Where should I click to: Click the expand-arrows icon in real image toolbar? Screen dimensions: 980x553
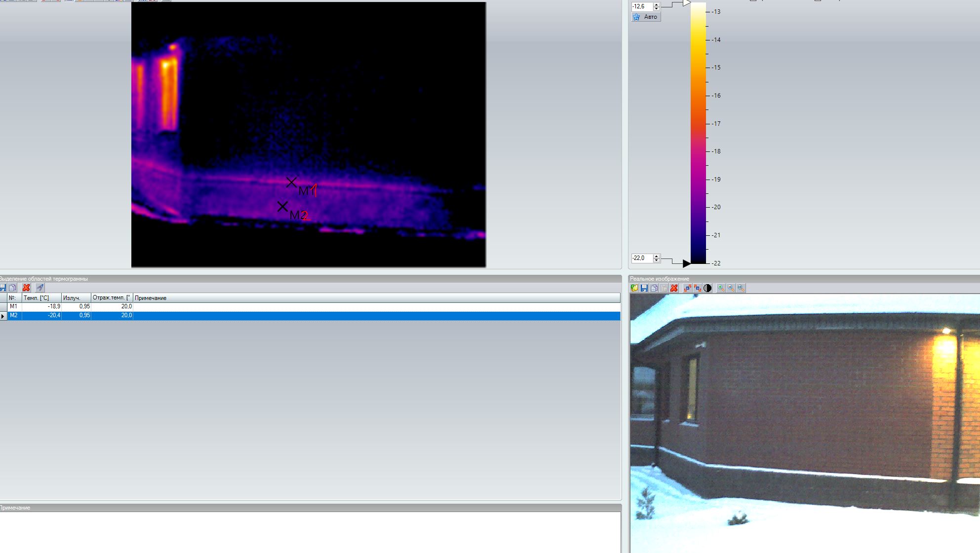coord(687,288)
